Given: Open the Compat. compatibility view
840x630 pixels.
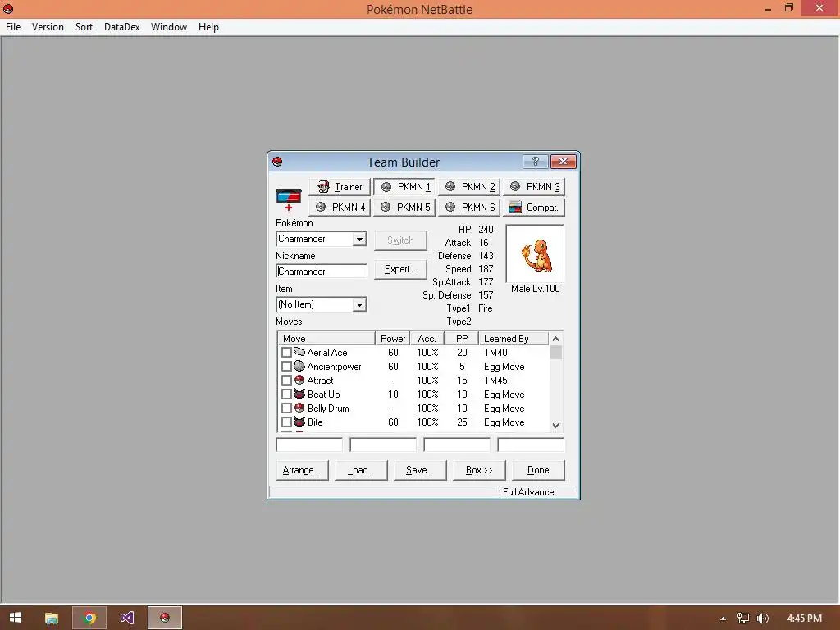Looking at the screenshot, I should [x=534, y=208].
